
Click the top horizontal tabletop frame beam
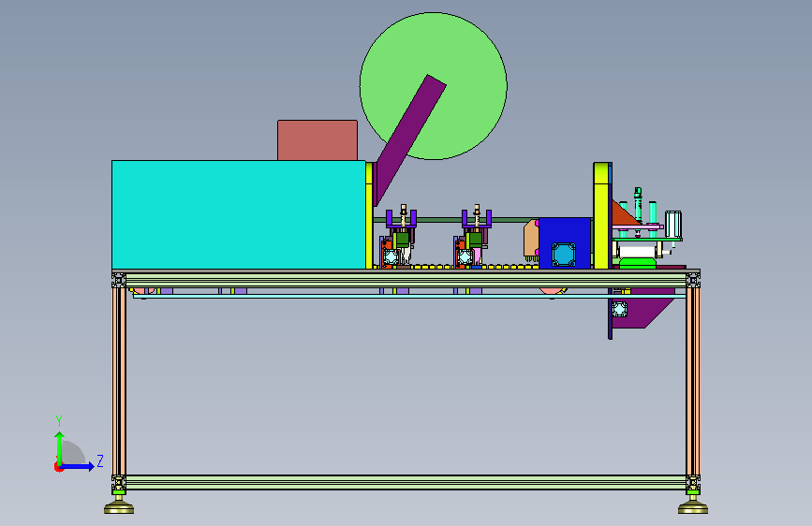click(406, 280)
